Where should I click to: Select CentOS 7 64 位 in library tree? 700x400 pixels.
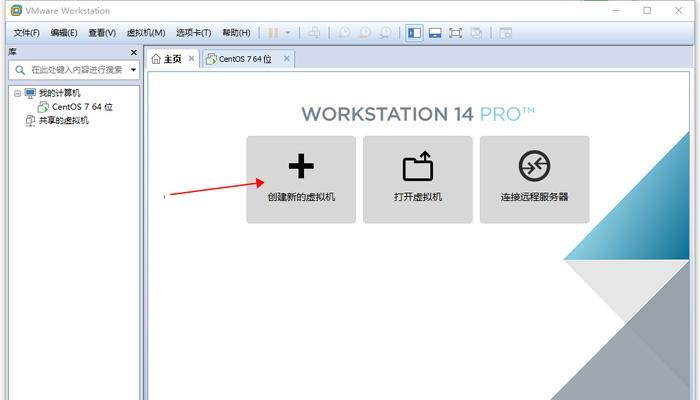point(82,107)
